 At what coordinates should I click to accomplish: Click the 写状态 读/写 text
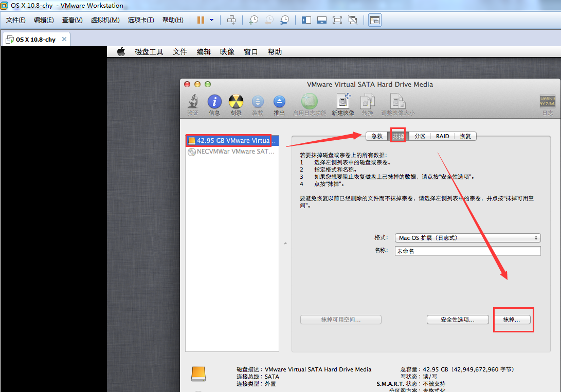click(419, 377)
